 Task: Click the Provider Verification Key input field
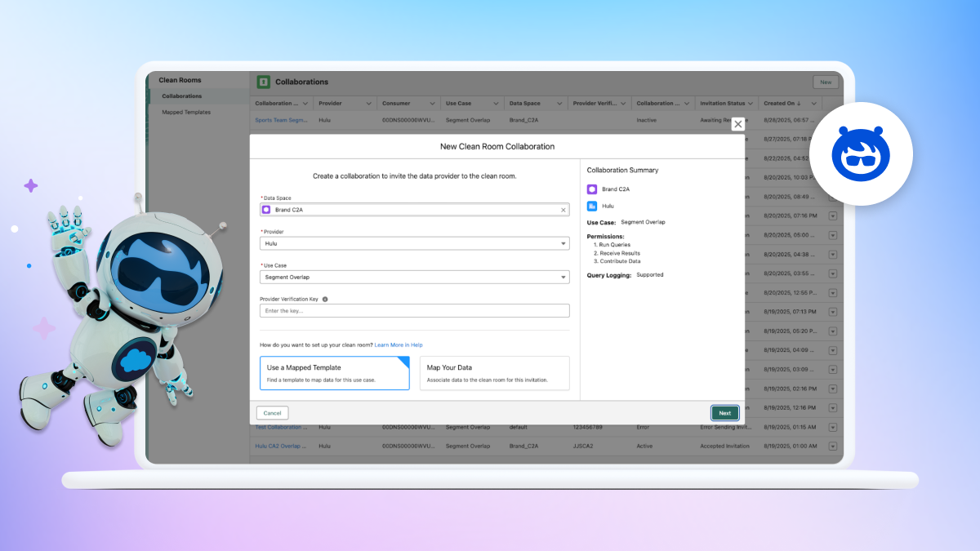414,310
